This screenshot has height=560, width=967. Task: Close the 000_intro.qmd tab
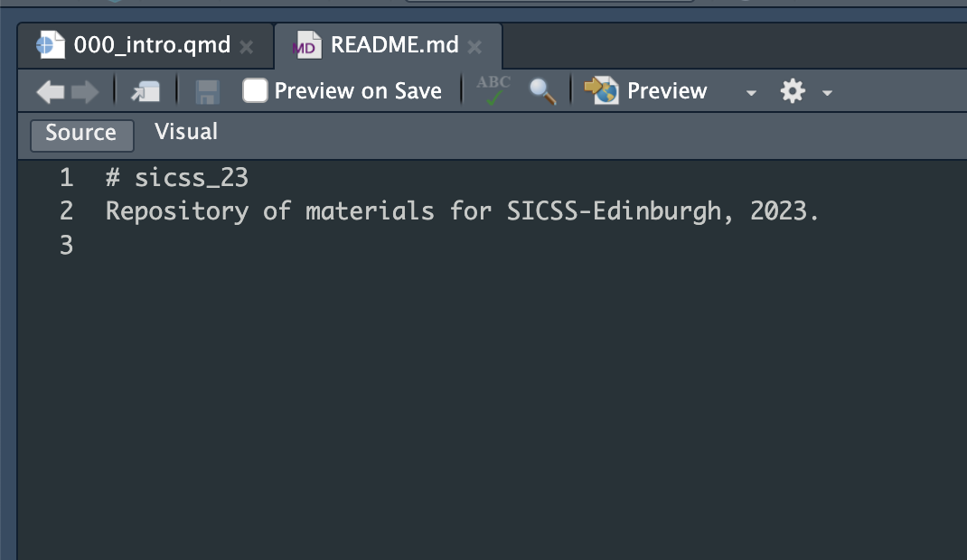(246, 47)
